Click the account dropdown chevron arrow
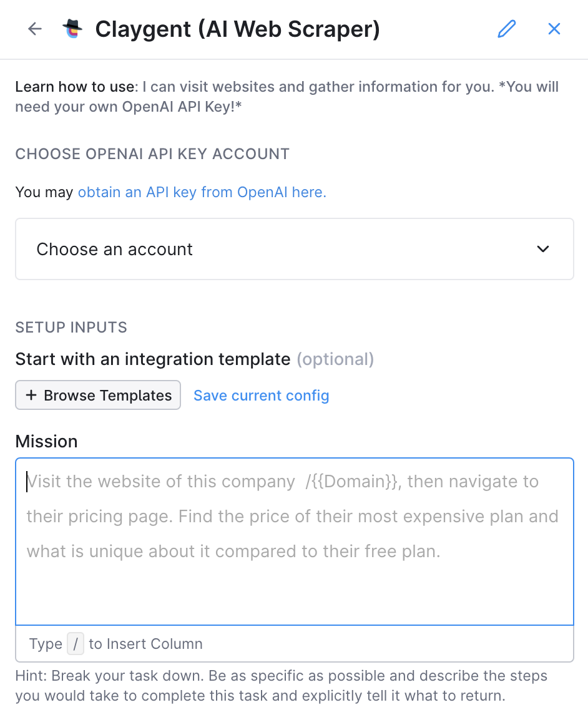The width and height of the screenshot is (588, 720). [x=543, y=249]
